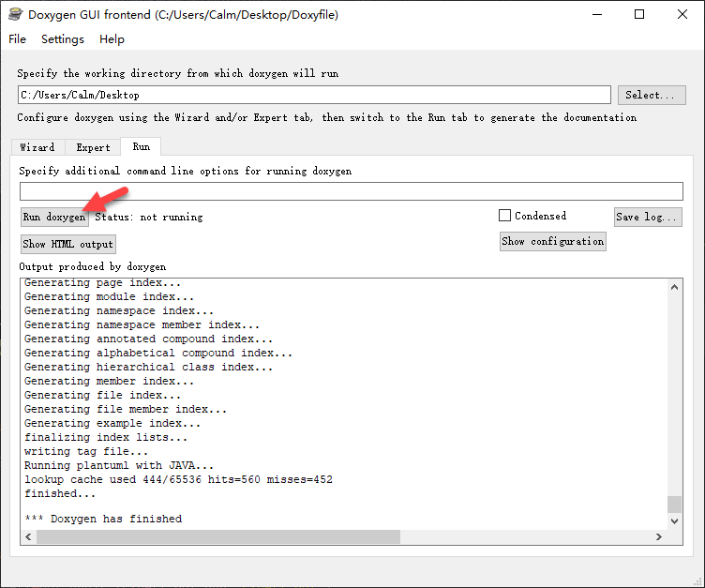Viewport: 705px width, 588px height.
Task: Switch to the Wizard tab
Action: click(37, 147)
